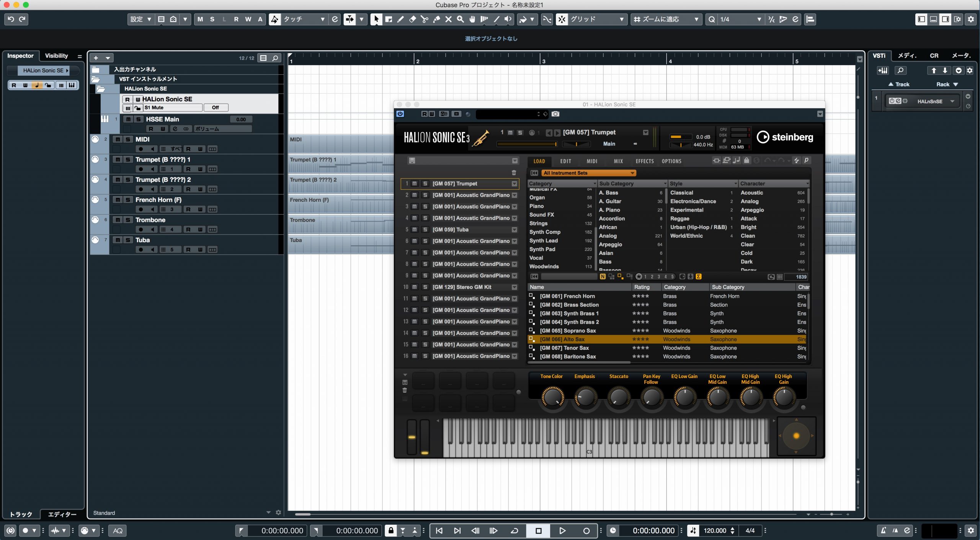Open All Instrument Sets dropdown
Screen dimensions: 980x540
pos(589,173)
